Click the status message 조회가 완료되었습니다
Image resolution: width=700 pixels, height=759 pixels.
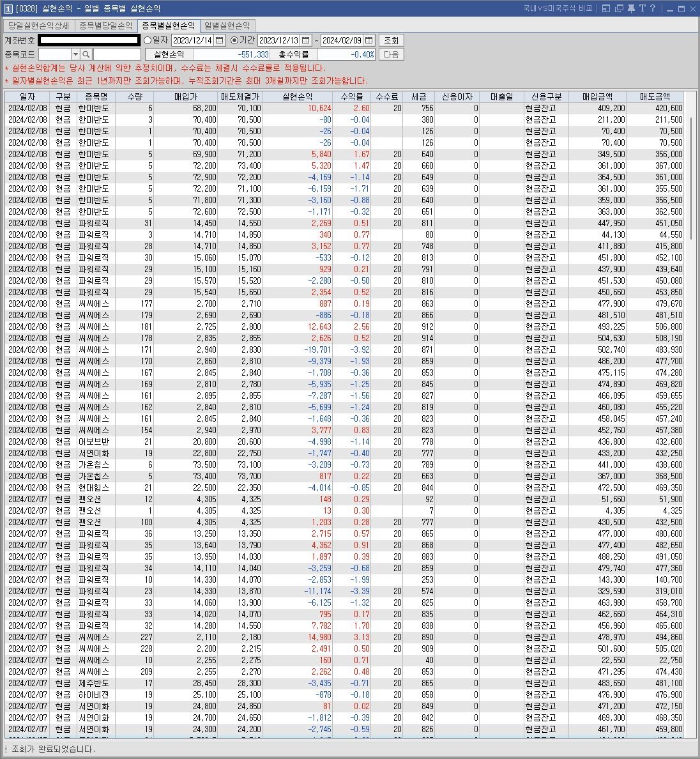coord(53,749)
